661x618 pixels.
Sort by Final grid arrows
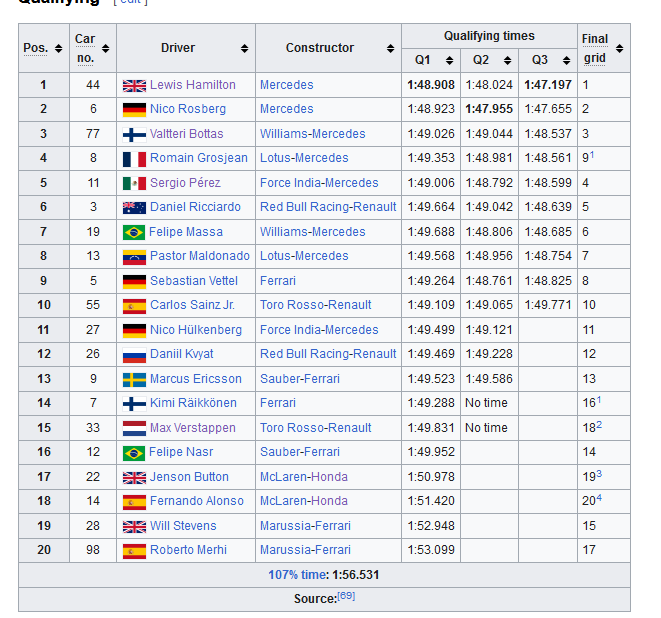[619, 48]
